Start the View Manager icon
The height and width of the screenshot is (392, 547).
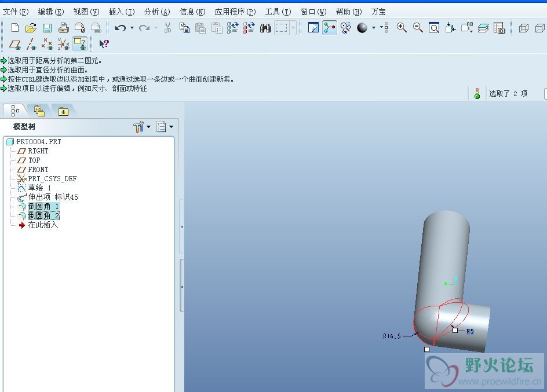[499, 28]
